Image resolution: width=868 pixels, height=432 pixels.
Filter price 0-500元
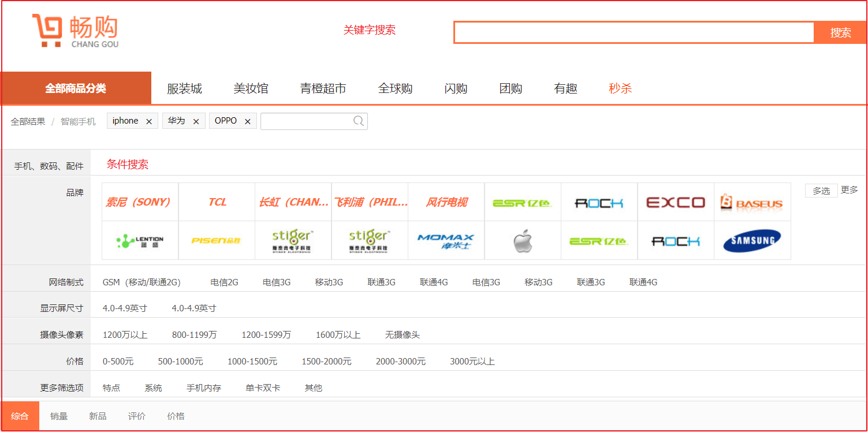118,362
